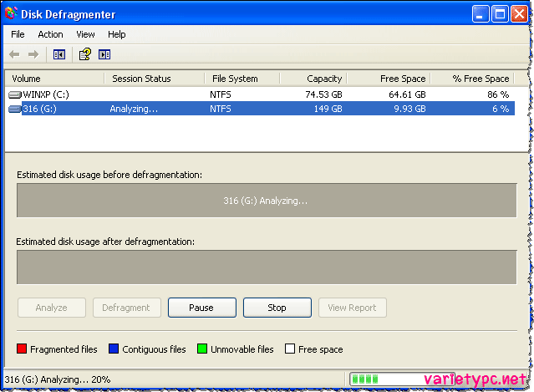Click the 316 (G:) drive icon
Viewport: 534px width, 392px height.
pos(15,109)
